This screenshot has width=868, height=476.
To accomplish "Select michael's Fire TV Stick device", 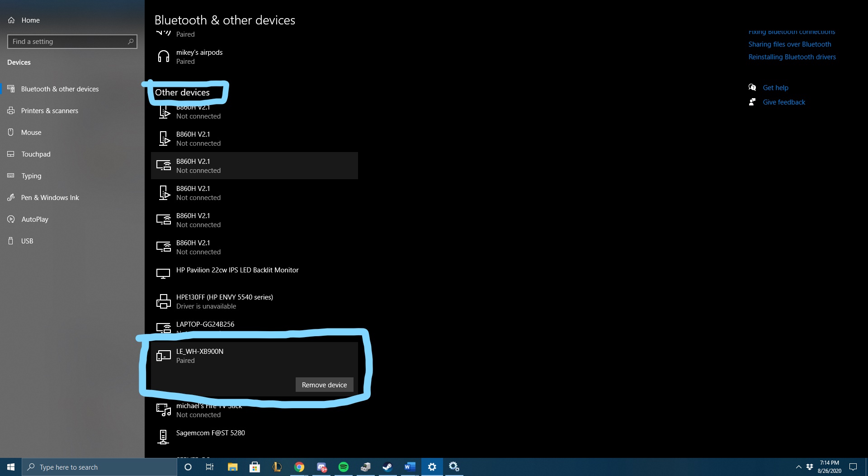I will click(254, 410).
